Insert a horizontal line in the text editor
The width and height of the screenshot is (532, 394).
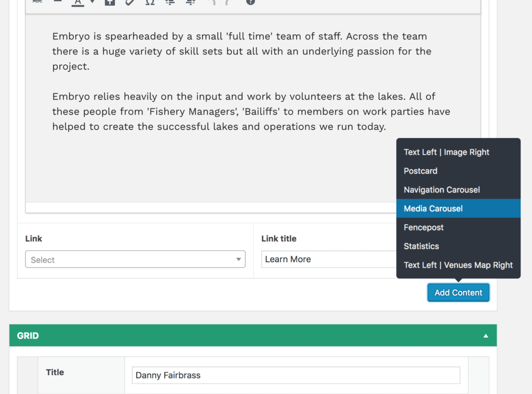(58, 2)
